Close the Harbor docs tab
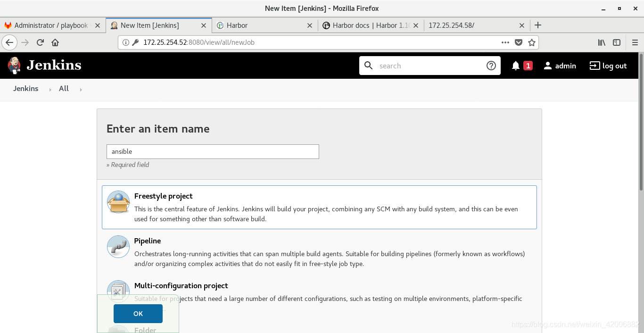The width and height of the screenshot is (644, 333). point(416,25)
